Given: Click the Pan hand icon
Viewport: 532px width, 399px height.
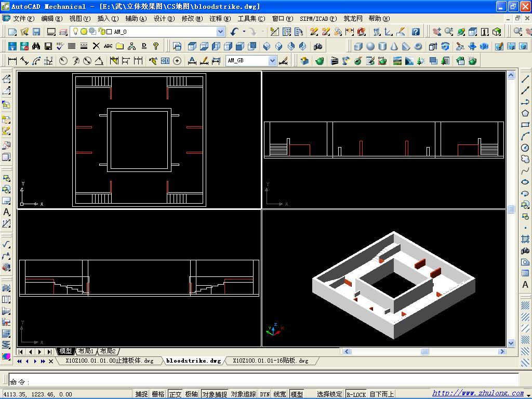Looking at the screenshot, I should point(437,32).
